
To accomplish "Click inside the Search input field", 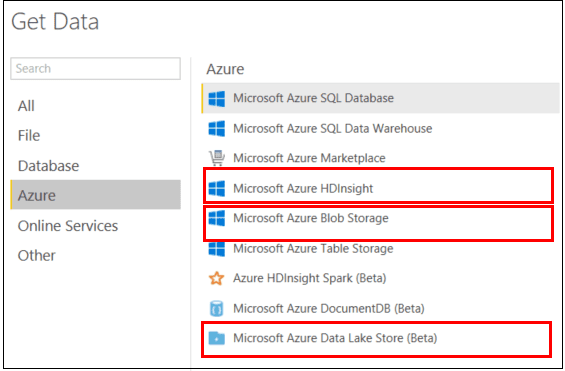I will [x=95, y=68].
